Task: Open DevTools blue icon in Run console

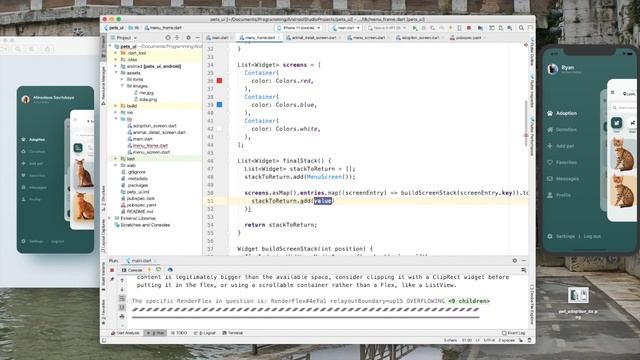Action: pyautogui.click(x=170, y=270)
